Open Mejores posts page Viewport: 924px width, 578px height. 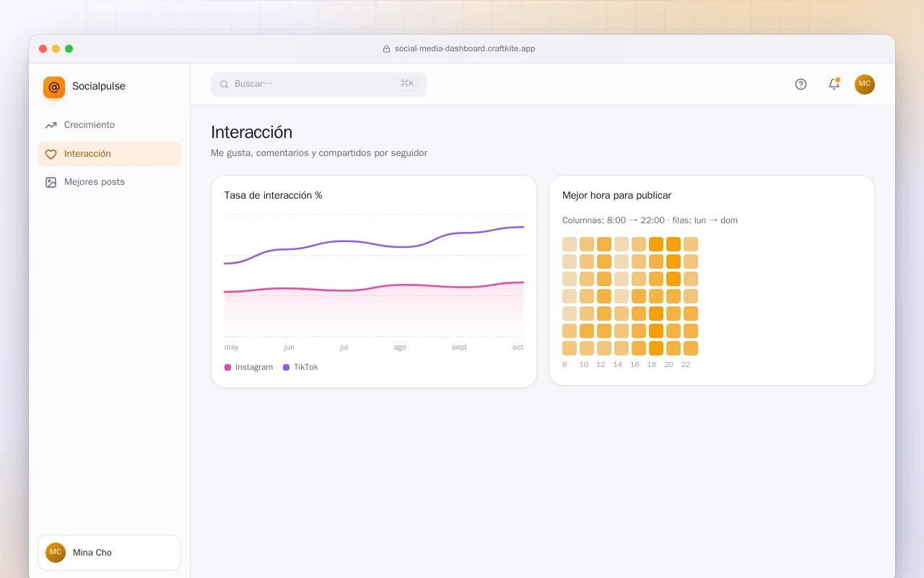coord(110,182)
